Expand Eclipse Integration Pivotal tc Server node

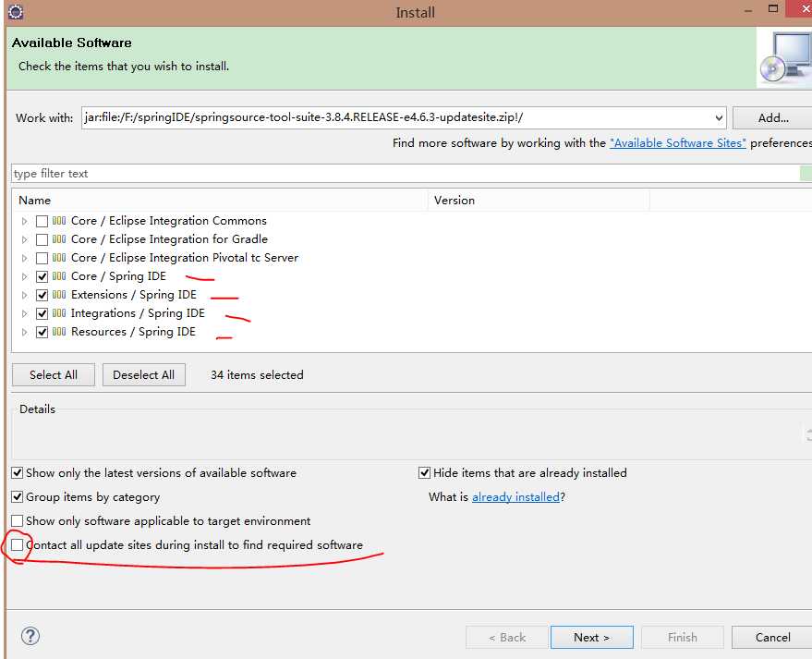coord(24,258)
